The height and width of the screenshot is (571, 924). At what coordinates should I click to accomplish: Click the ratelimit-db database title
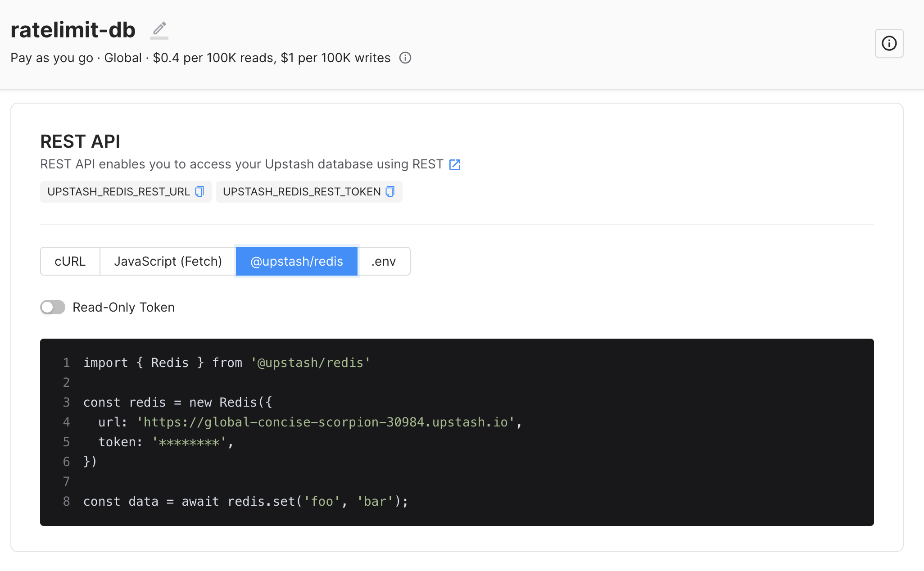tap(73, 30)
